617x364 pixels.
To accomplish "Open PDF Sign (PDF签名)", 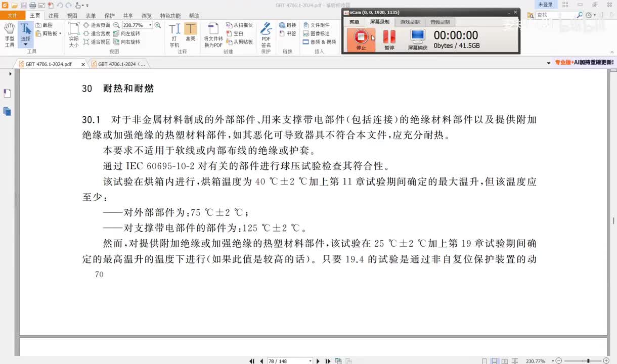I will pos(266,35).
